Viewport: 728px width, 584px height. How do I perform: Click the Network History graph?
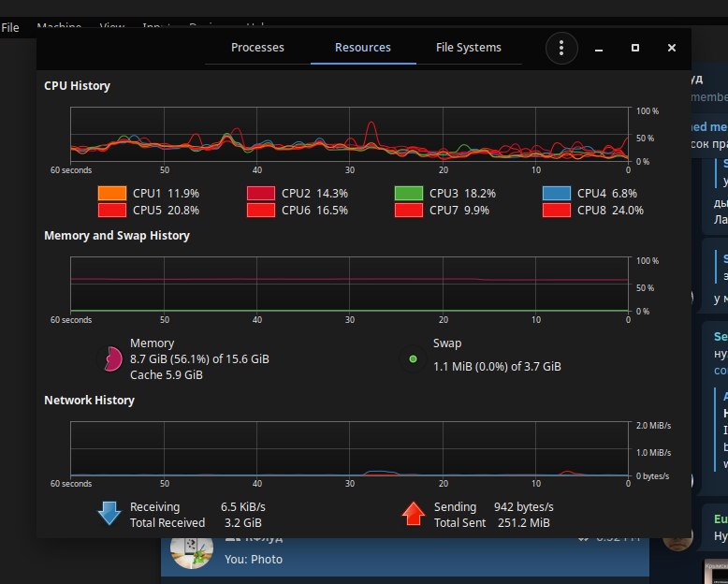click(349, 449)
